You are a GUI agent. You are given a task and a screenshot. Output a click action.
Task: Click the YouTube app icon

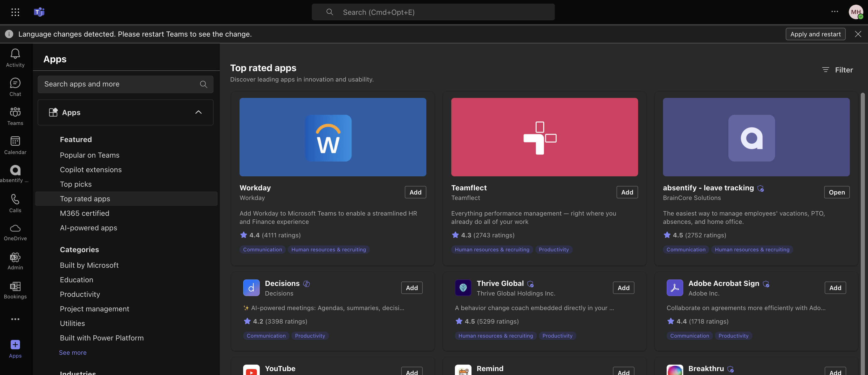click(x=251, y=370)
